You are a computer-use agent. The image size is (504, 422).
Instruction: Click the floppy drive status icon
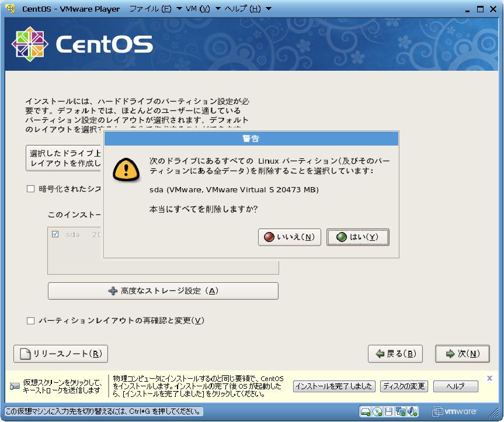(389, 411)
